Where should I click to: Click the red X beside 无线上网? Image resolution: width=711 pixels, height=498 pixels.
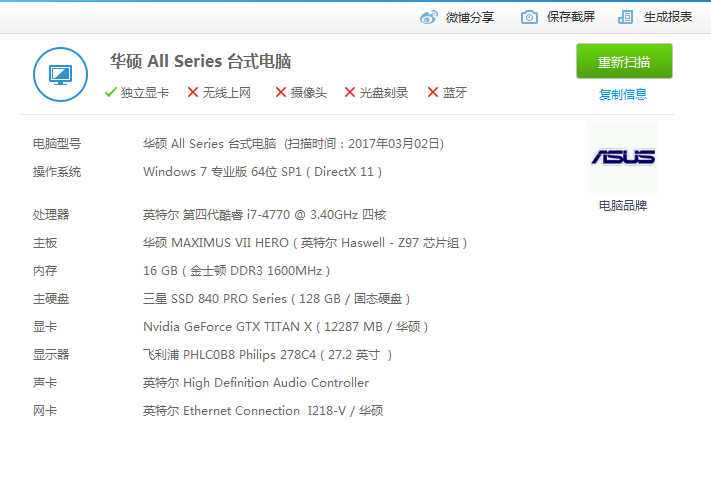[193, 93]
